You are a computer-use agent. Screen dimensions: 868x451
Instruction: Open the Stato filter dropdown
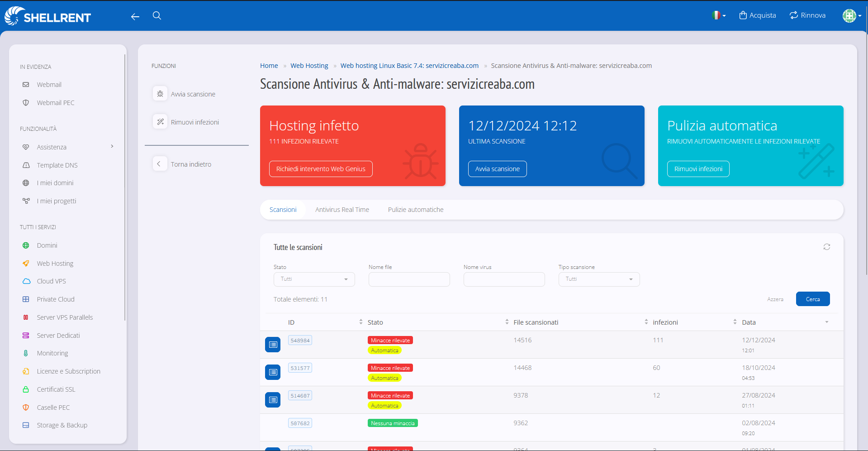coord(314,279)
